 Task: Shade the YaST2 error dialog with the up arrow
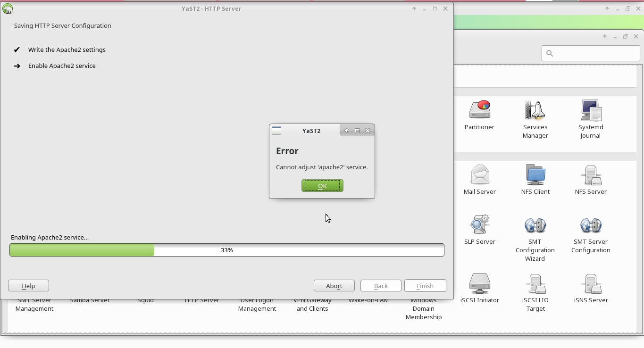[x=347, y=131]
